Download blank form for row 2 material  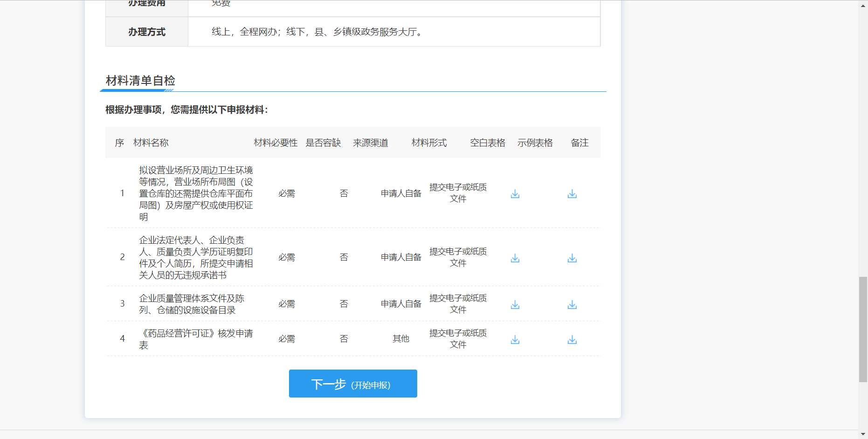[515, 258]
